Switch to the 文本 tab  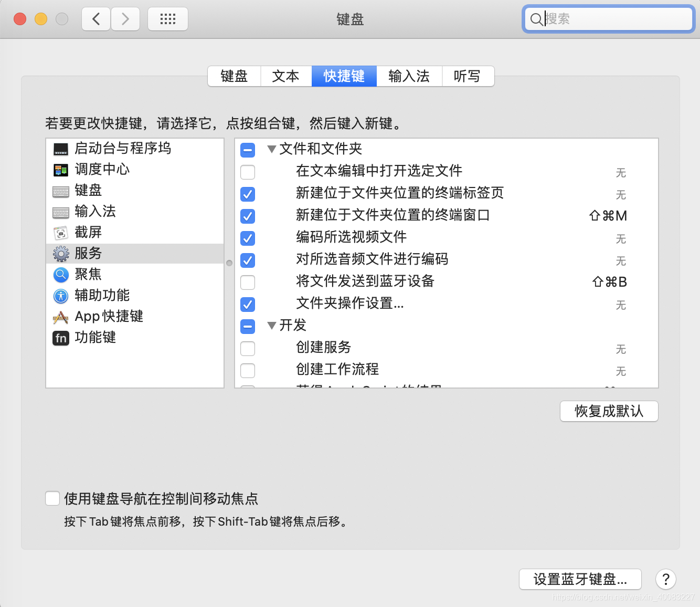pos(285,76)
